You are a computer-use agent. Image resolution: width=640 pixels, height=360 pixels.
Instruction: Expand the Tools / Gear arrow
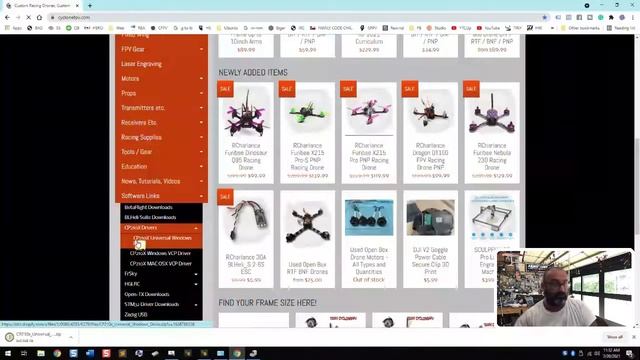tap(201, 152)
